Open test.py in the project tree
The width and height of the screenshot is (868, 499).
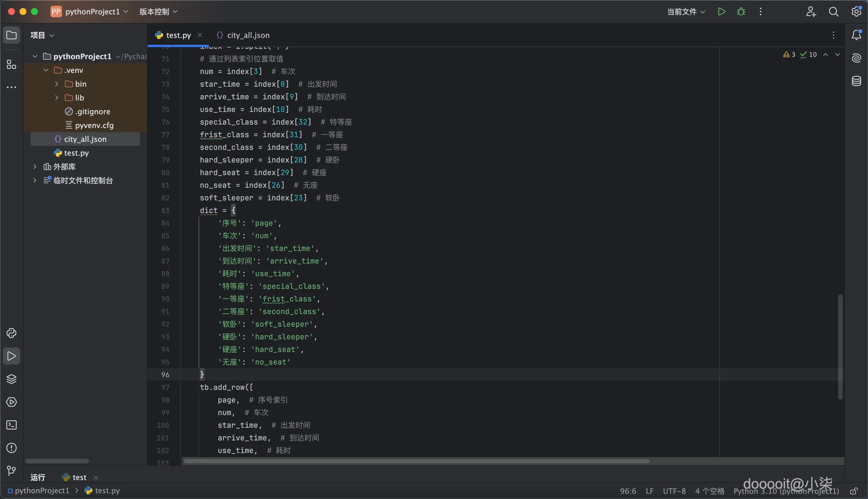tap(76, 153)
